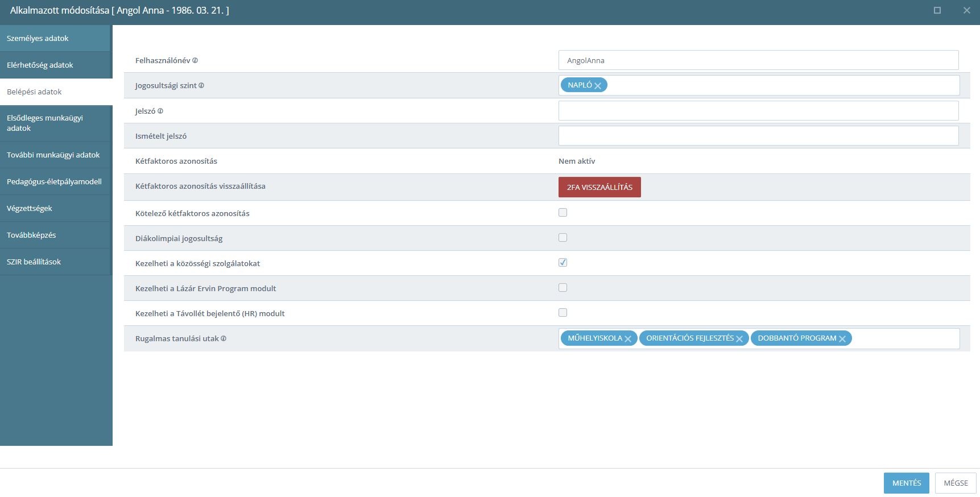Open Elsődleges munkaügyi adatok tab
The image size is (980, 497).
[55, 123]
